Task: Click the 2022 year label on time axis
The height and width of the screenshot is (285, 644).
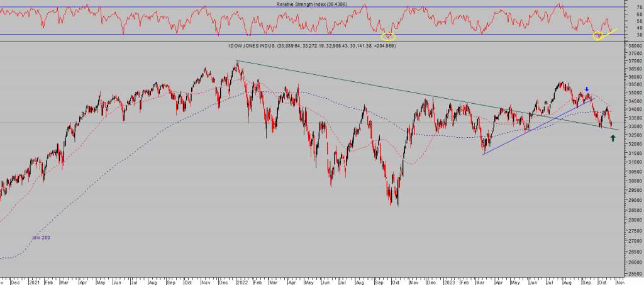Action: pos(242,282)
